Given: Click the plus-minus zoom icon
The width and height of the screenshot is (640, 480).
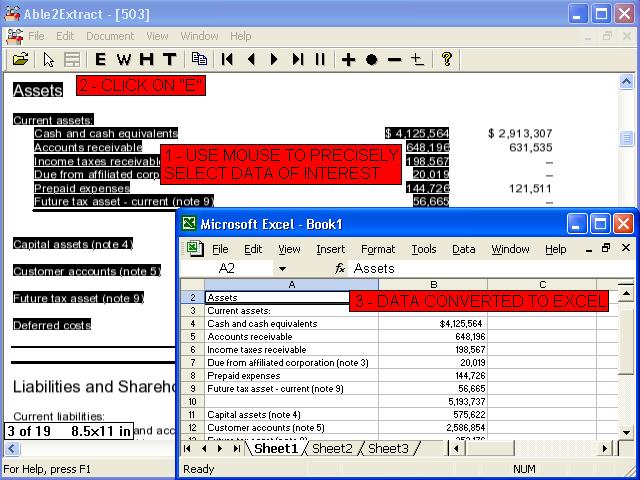Looking at the screenshot, I should pos(417,60).
